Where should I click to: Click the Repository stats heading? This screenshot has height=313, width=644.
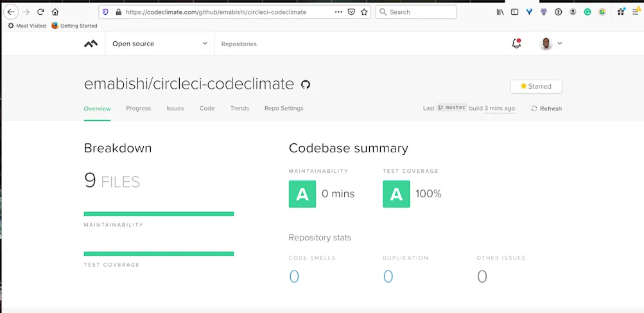(320, 238)
